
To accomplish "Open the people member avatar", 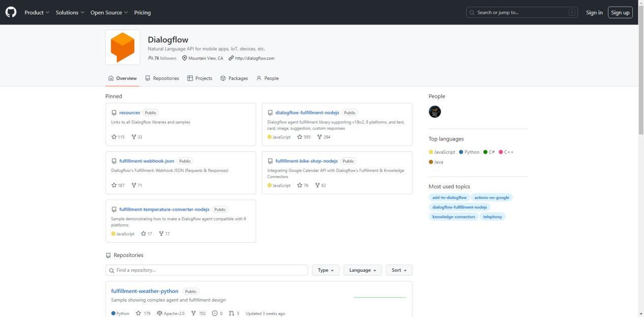I will pos(435,111).
